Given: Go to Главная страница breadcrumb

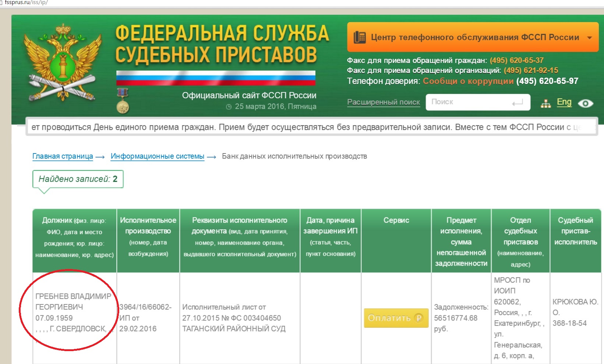Looking at the screenshot, I should 63,156.
